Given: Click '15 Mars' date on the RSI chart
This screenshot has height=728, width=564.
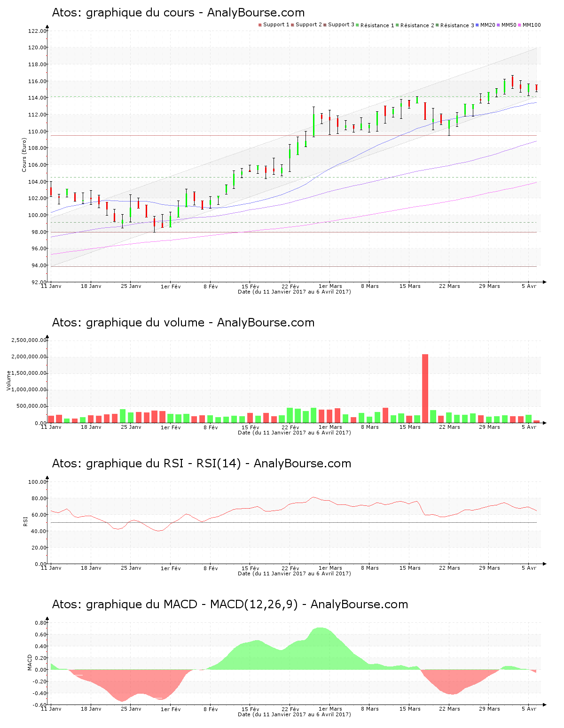Looking at the screenshot, I should pyautogui.click(x=410, y=568).
